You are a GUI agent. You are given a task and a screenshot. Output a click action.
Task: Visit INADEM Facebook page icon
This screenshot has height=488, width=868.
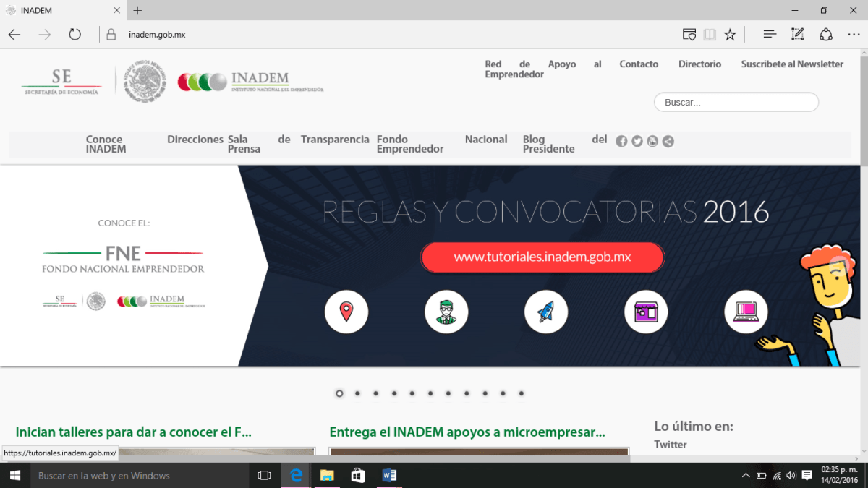point(621,141)
